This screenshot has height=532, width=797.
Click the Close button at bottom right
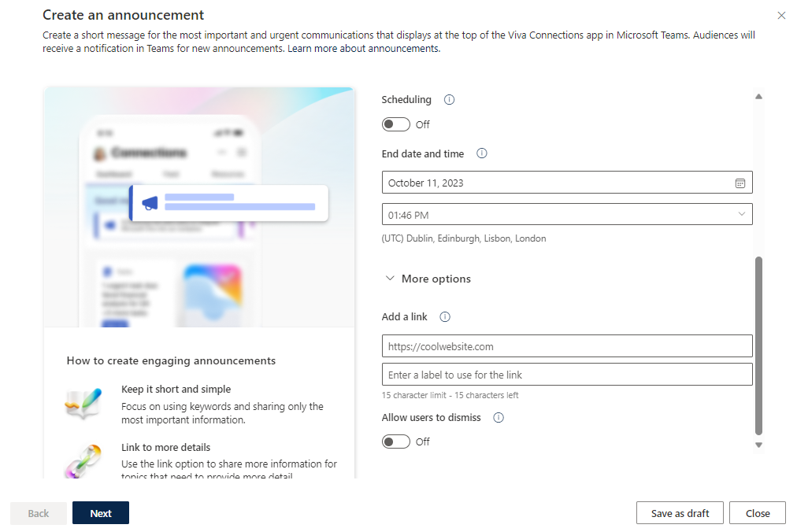click(757, 513)
